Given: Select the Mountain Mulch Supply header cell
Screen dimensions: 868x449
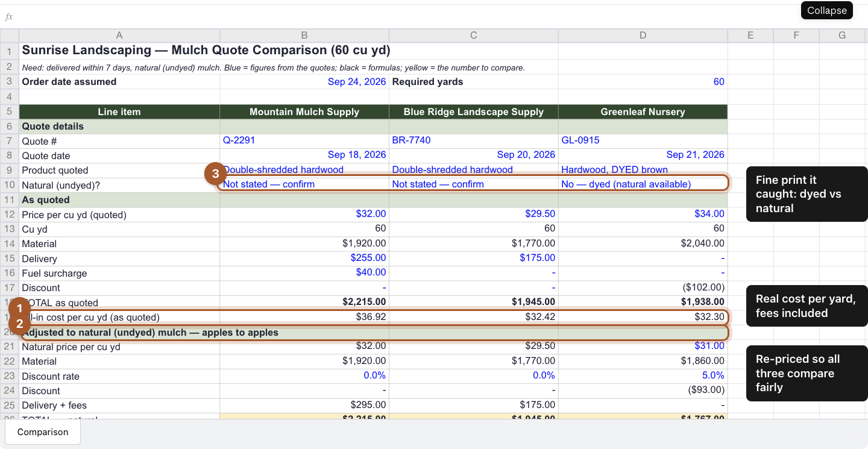Looking at the screenshot, I should (304, 111).
